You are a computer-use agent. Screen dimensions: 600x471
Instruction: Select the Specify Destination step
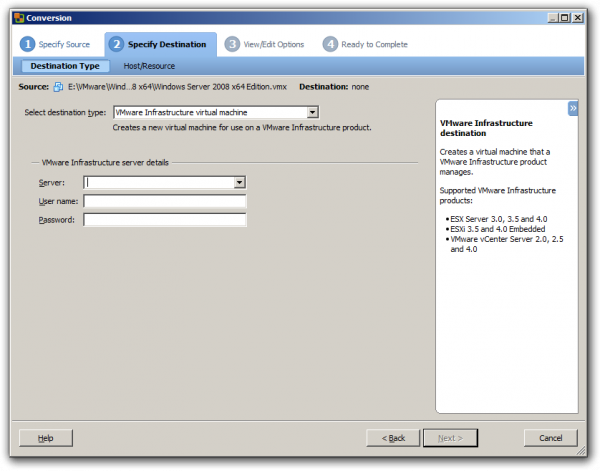(161, 44)
